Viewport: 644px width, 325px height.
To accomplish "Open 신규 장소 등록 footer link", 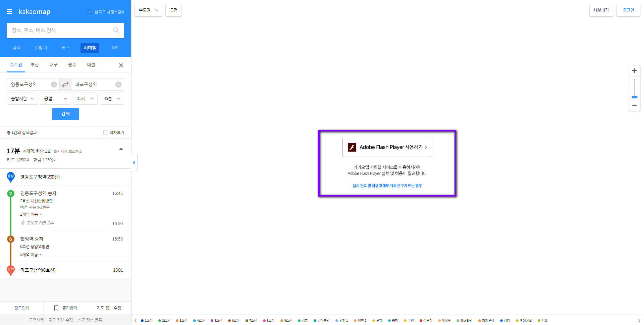I will point(90,320).
